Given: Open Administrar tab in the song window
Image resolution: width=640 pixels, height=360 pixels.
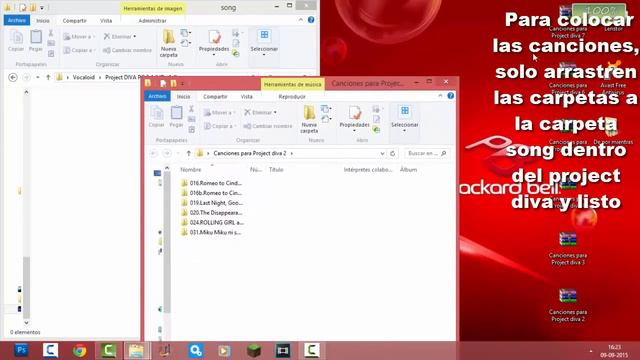Looking at the screenshot, I should pos(152,21).
